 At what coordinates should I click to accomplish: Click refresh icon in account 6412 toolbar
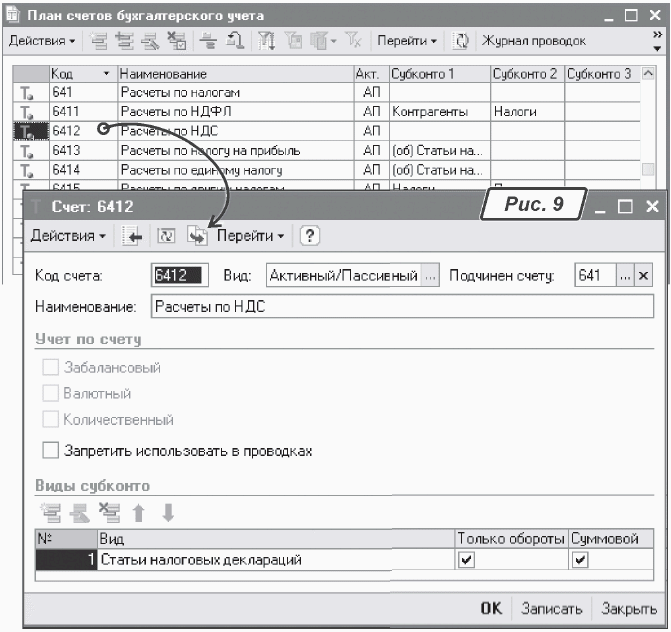click(x=167, y=236)
